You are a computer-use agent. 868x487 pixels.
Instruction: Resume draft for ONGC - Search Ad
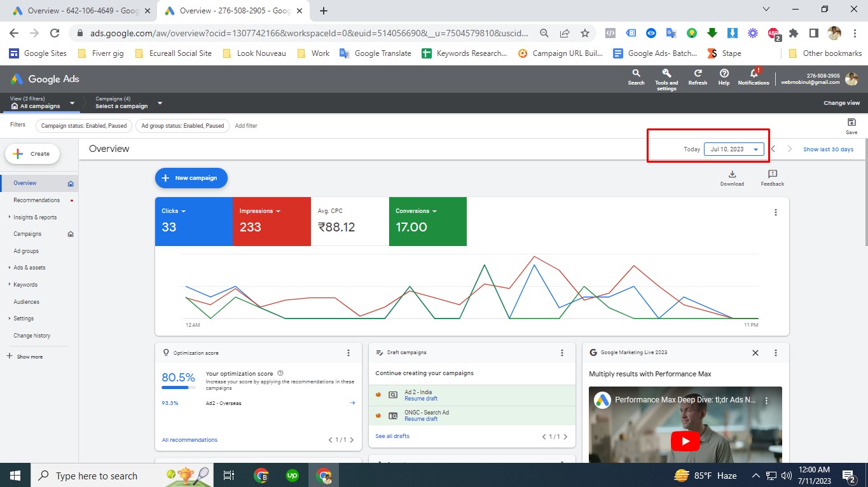pyautogui.click(x=421, y=419)
